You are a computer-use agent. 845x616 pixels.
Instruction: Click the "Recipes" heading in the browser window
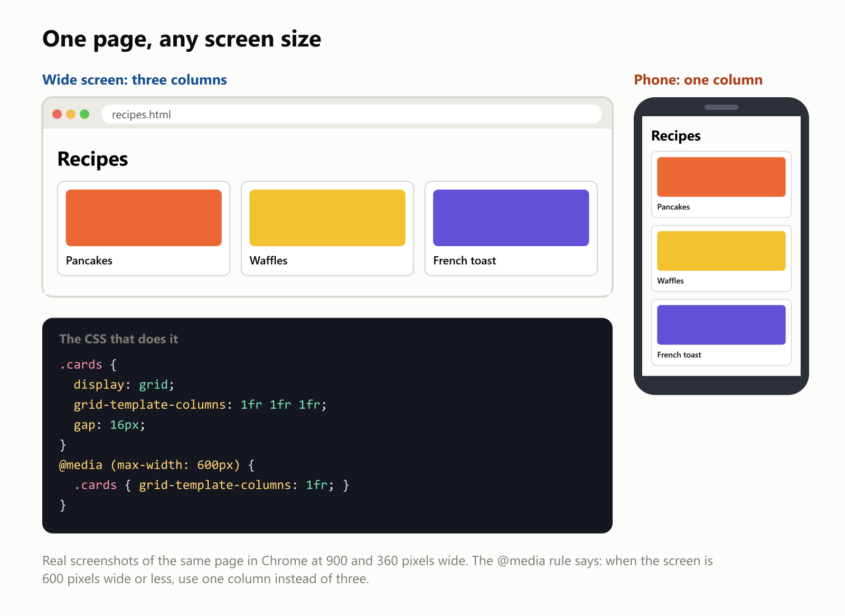click(93, 159)
